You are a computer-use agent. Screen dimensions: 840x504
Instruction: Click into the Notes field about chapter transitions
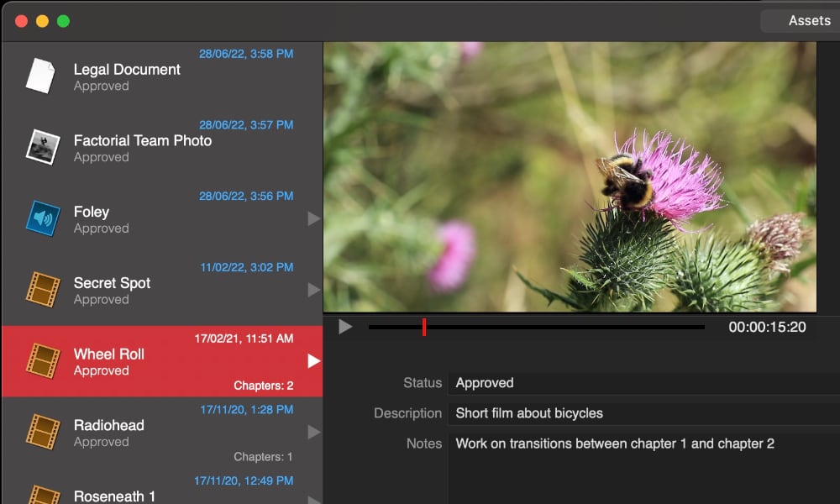[644, 468]
